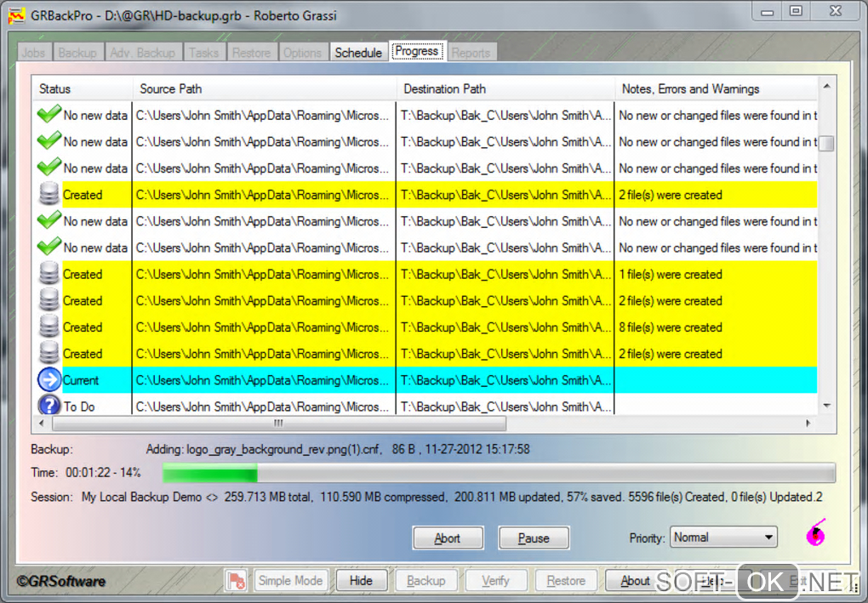The height and width of the screenshot is (603, 868).
Task: Close the GRBackPro window
Action: (836, 11)
